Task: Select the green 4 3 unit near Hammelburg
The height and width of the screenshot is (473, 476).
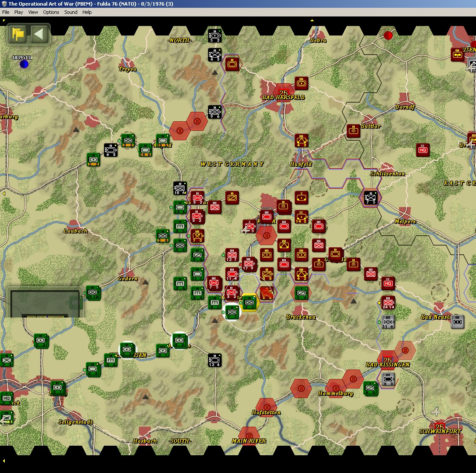Action: [371, 389]
